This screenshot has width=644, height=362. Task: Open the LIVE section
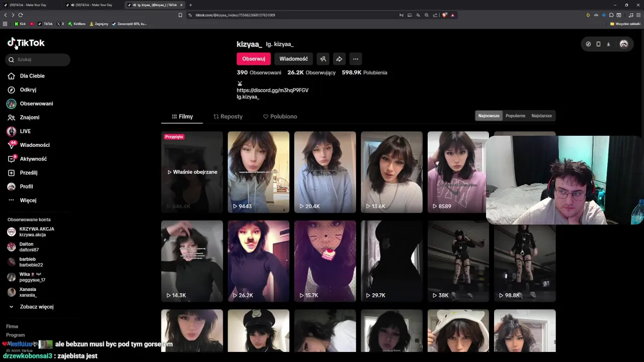pyautogui.click(x=25, y=131)
